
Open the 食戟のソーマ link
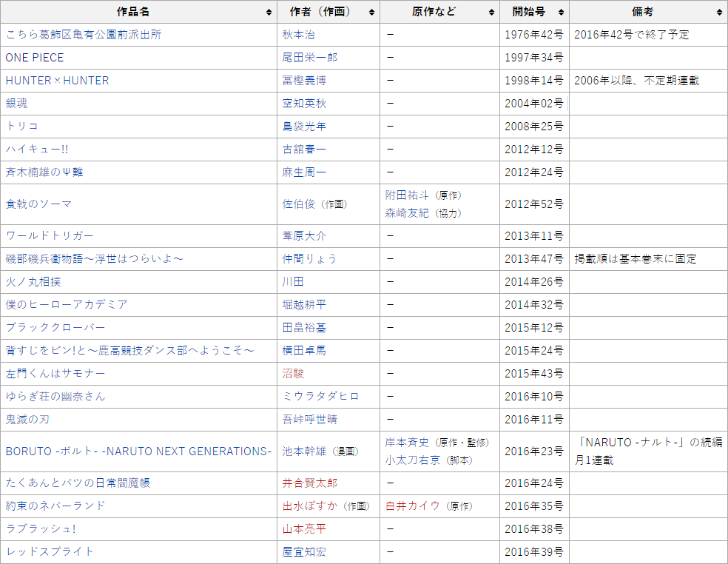38,204
